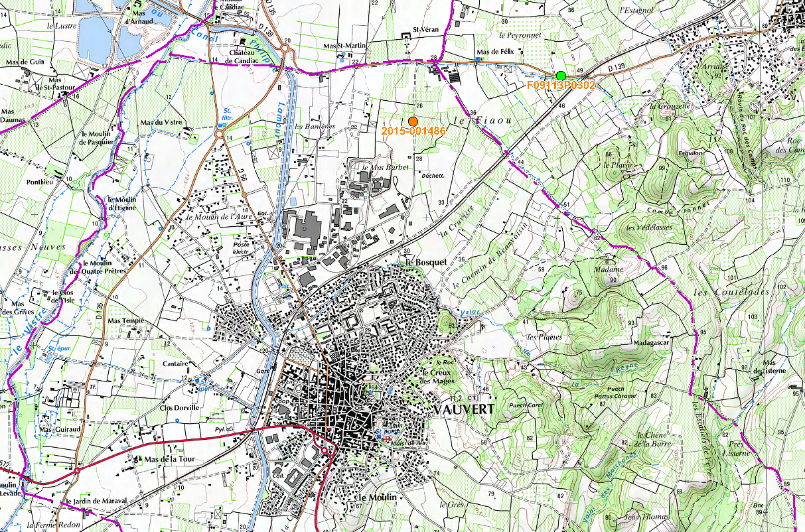Click the Clos Dorville label
The width and height of the screenshot is (805, 532).
pos(179,407)
